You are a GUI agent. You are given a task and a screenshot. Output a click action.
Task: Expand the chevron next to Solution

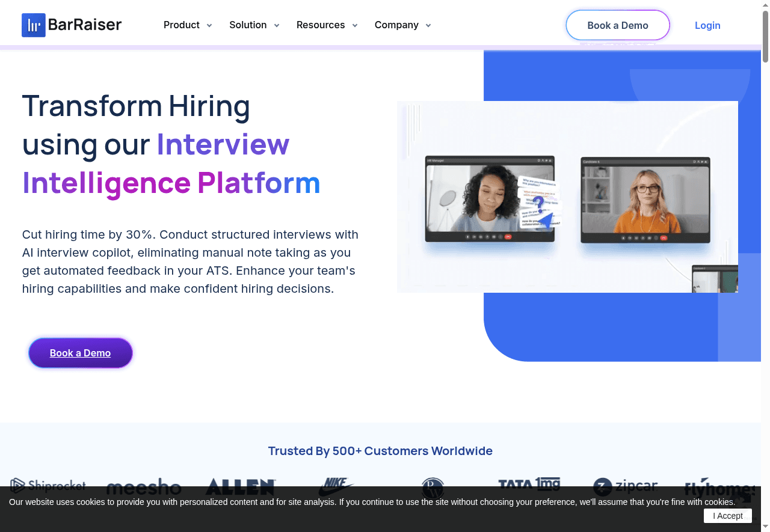[277, 25]
